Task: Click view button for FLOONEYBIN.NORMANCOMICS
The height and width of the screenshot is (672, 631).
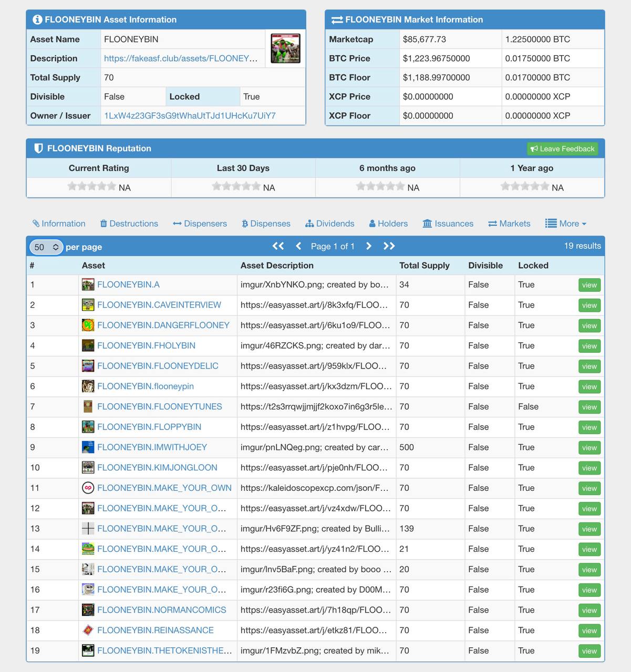Action: (589, 611)
